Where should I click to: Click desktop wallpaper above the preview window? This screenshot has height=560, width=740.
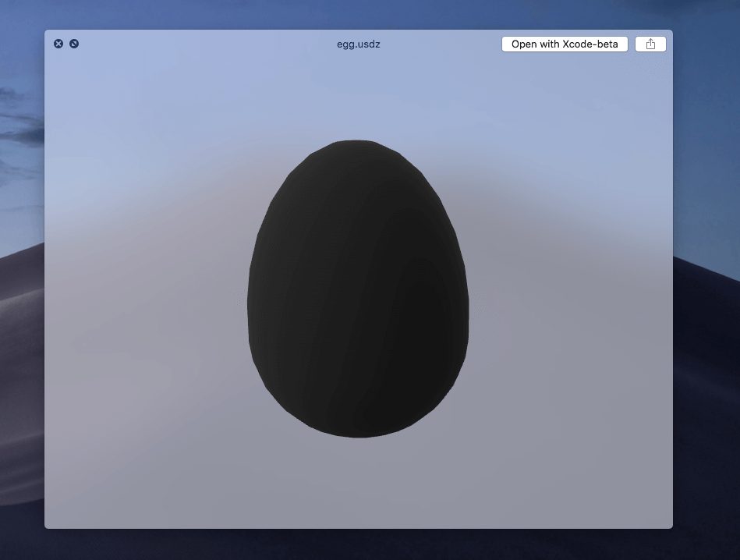[359, 13]
